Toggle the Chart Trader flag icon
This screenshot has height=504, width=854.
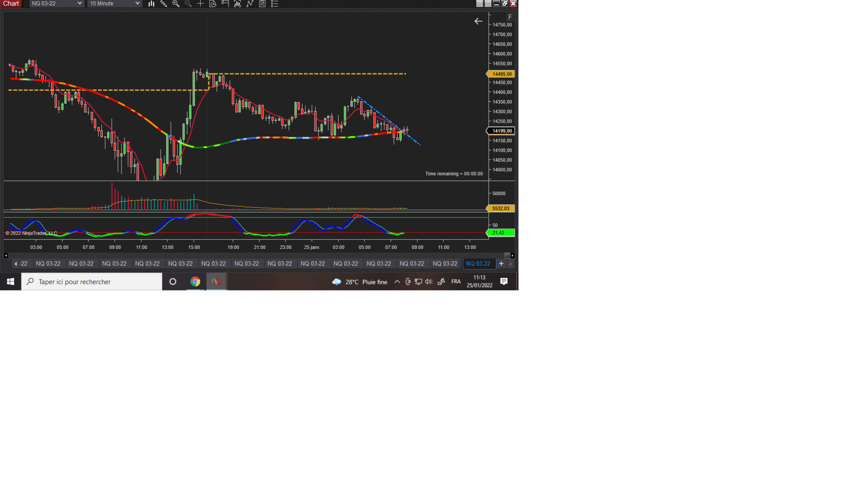click(x=225, y=4)
